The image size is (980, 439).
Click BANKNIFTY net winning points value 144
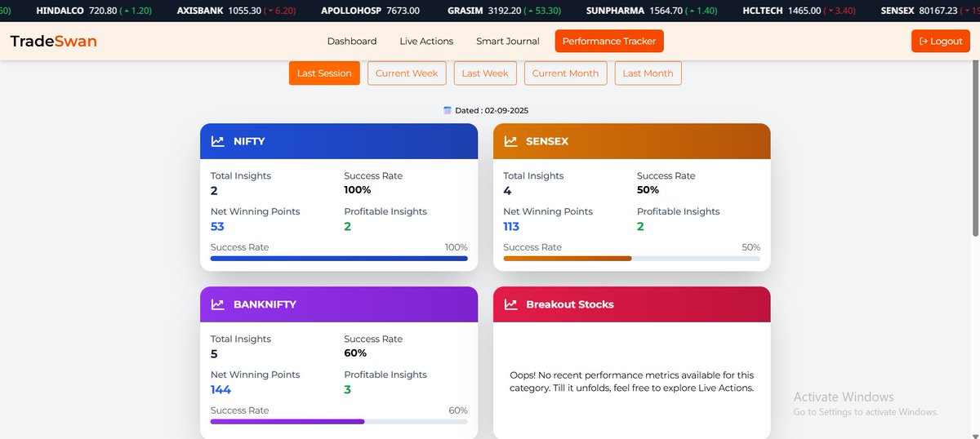coord(220,389)
